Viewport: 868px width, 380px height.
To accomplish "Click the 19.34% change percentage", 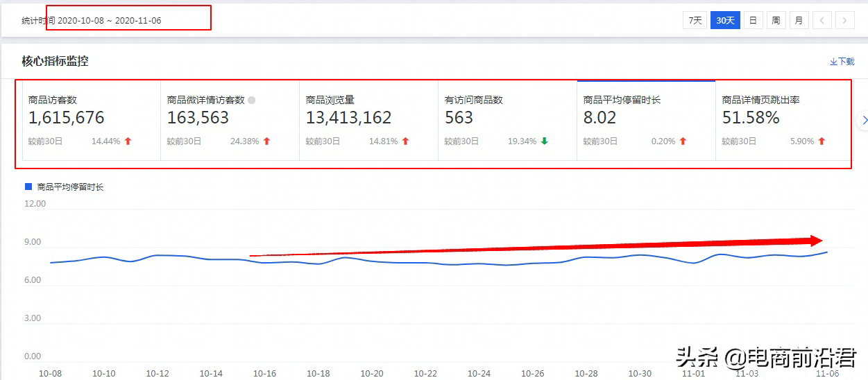I will click(x=522, y=141).
